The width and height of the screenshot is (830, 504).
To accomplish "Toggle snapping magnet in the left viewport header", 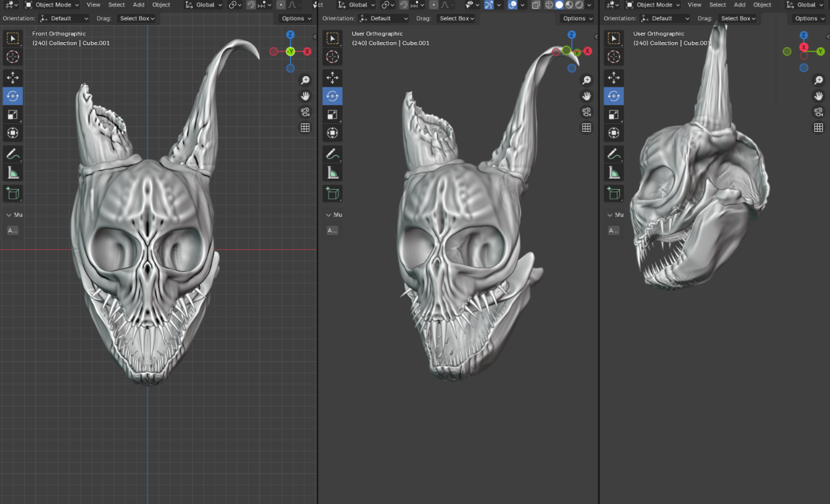I will 251,5.
